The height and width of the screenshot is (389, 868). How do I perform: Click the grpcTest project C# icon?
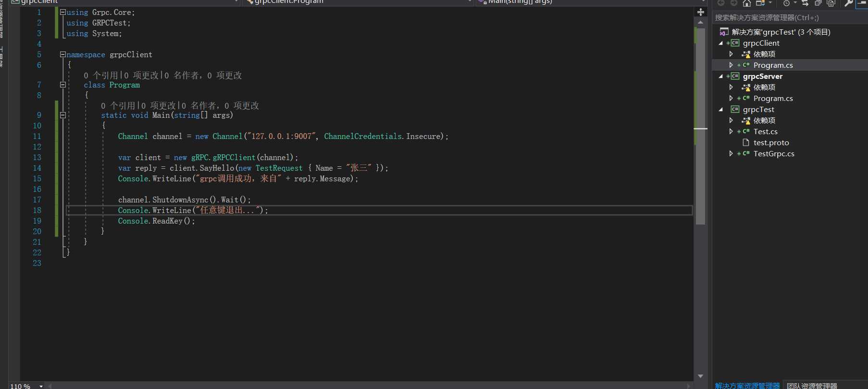pos(735,109)
